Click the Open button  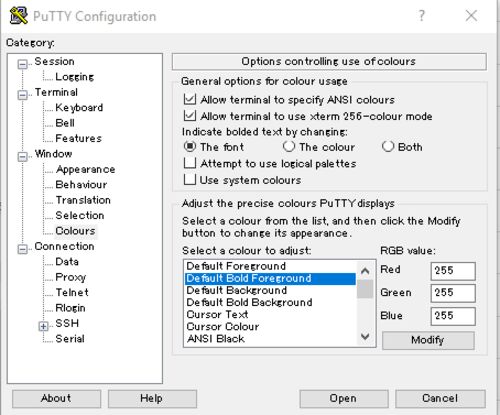point(344,399)
